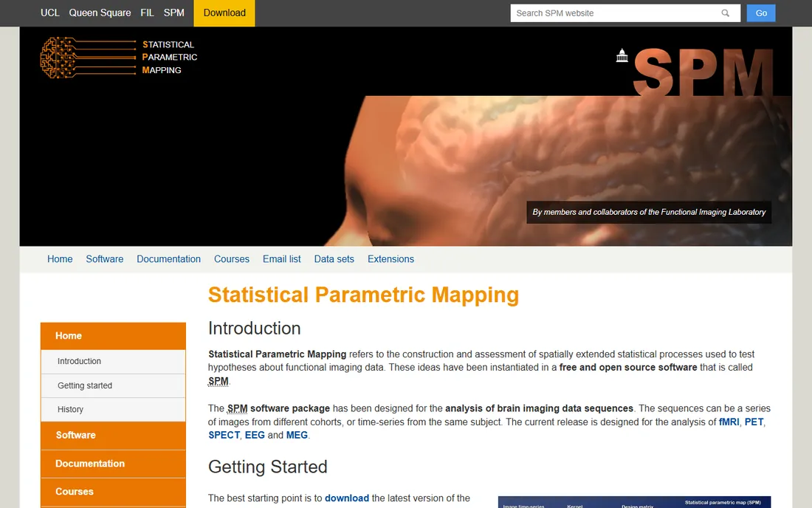
Task: Follow the SPECT link
Action: click(224, 436)
